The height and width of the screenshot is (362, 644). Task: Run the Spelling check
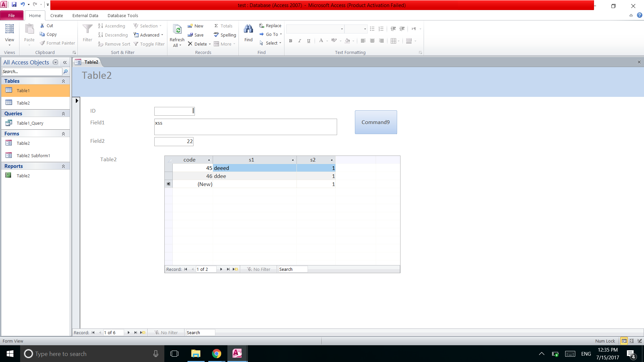225,35
